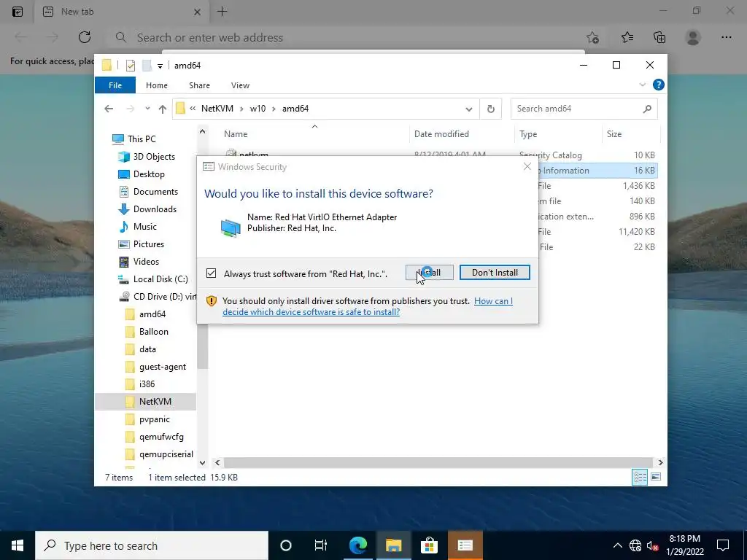Select amd64 folder in navigation tree
This screenshot has width=747, height=560.
point(152,314)
